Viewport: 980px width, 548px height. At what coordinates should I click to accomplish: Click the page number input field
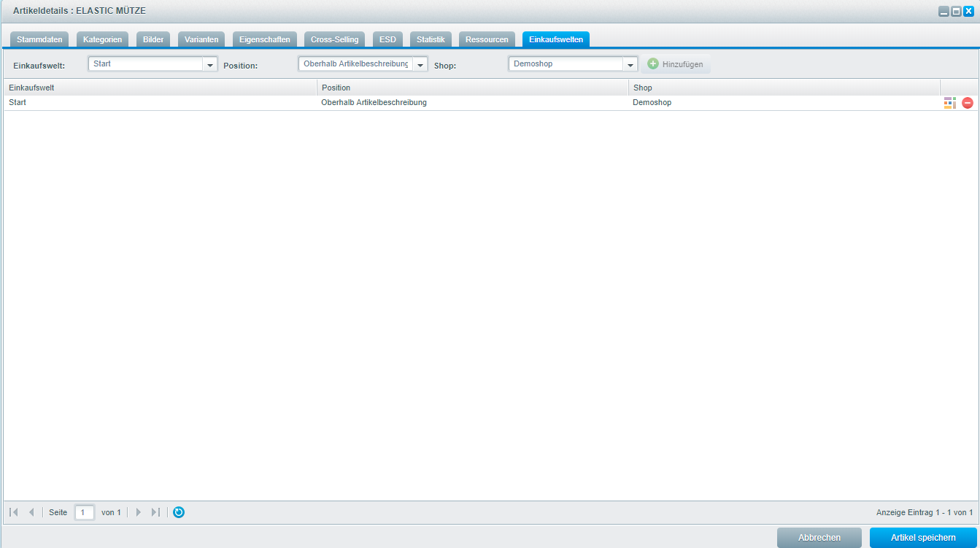tap(85, 512)
